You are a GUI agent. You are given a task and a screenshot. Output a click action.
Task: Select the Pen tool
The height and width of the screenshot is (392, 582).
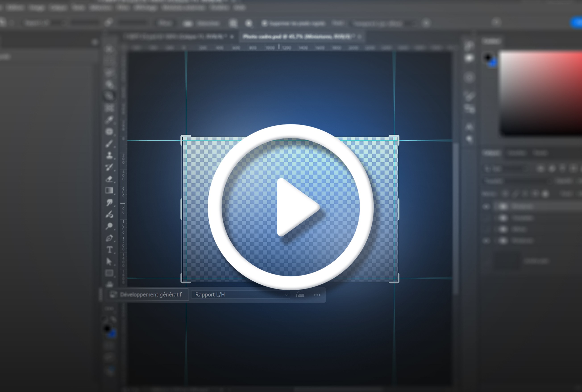(x=109, y=238)
